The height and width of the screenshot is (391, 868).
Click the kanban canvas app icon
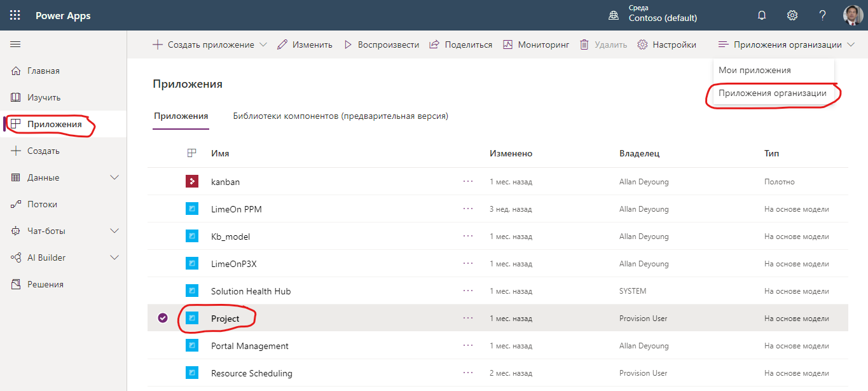192,182
